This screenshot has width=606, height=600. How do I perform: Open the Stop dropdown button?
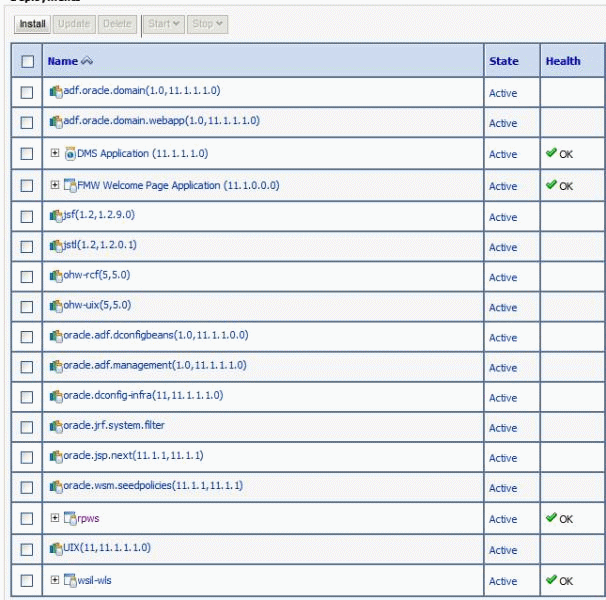pos(208,24)
